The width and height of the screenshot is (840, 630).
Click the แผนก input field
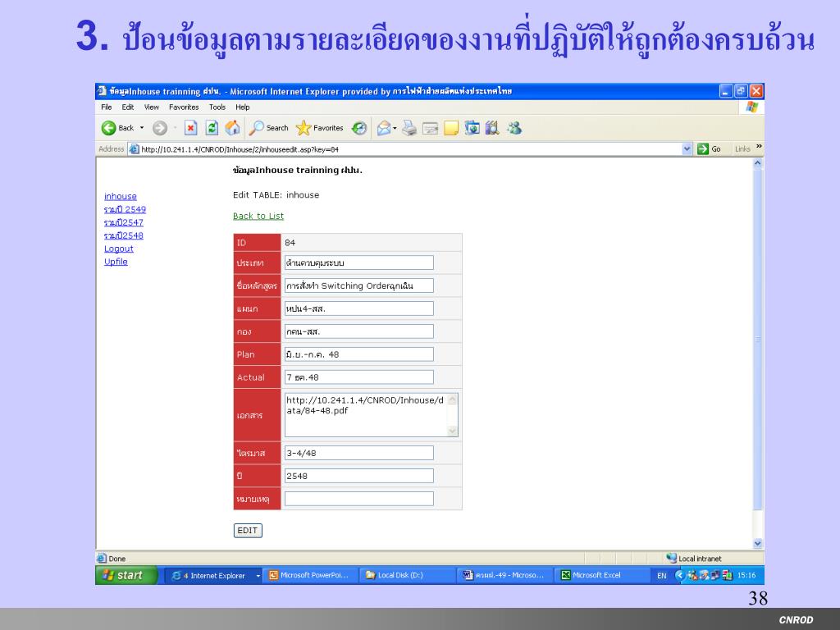pos(359,308)
